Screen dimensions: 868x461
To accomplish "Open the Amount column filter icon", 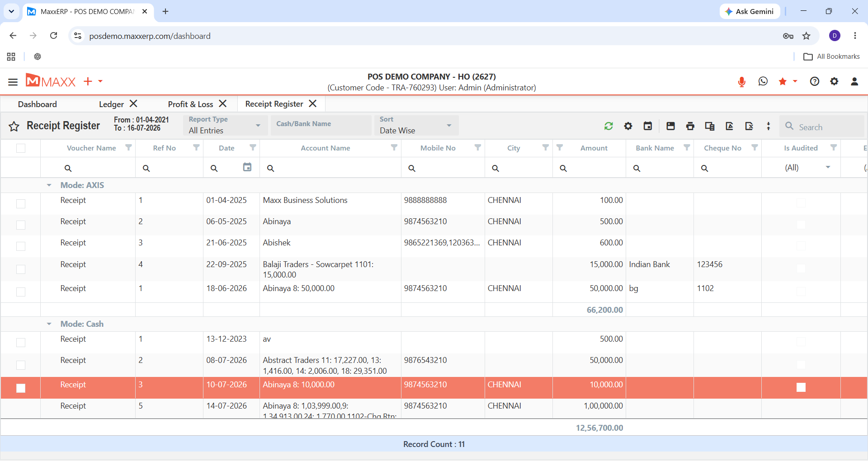I will [x=560, y=148].
